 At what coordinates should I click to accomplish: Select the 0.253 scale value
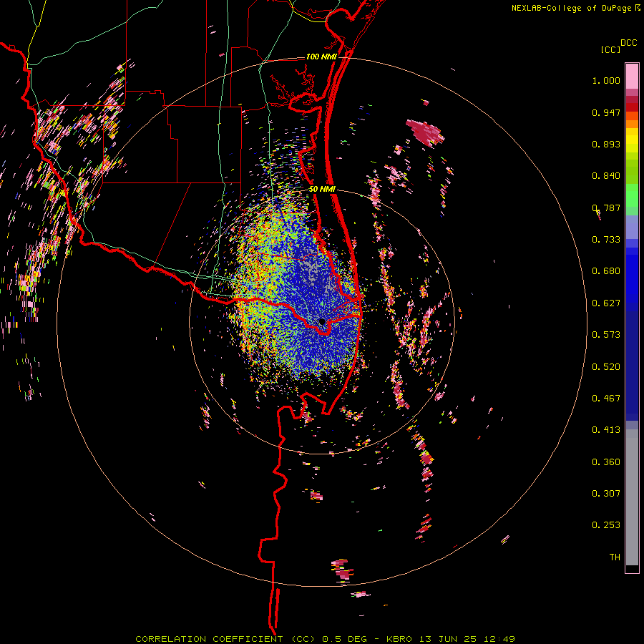pyautogui.click(x=606, y=525)
